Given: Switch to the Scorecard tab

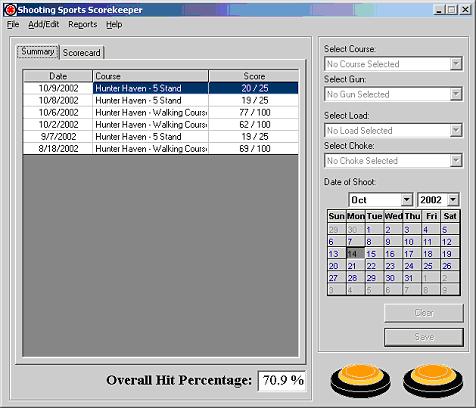Looking at the screenshot, I should [82, 53].
